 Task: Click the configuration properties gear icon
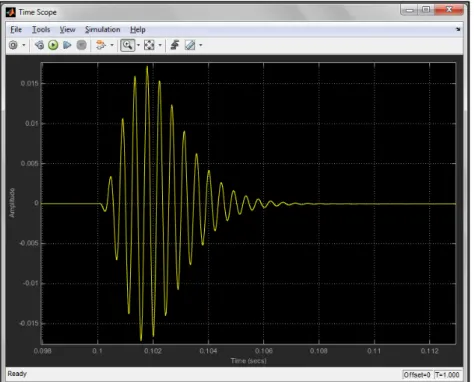(13, 45)
